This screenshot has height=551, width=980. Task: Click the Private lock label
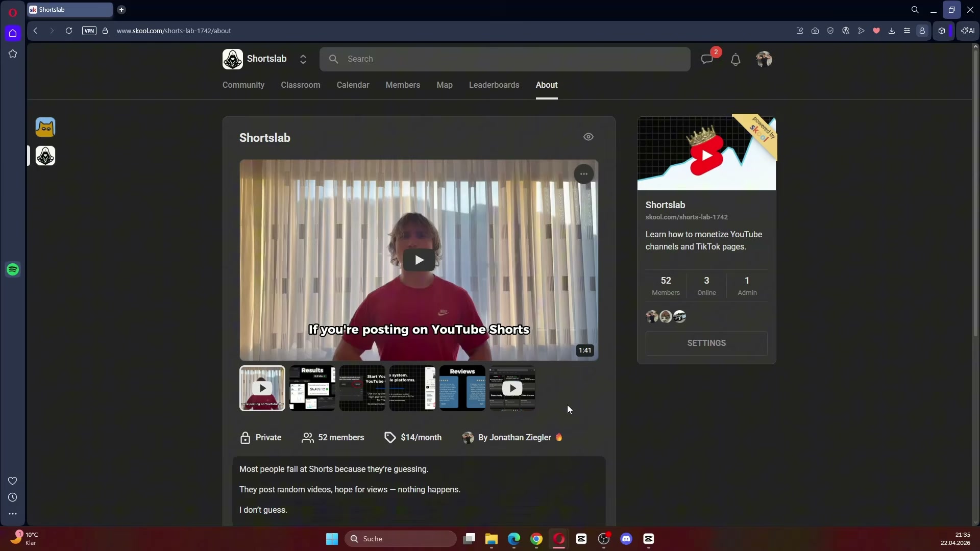click(x=260, y=438)
